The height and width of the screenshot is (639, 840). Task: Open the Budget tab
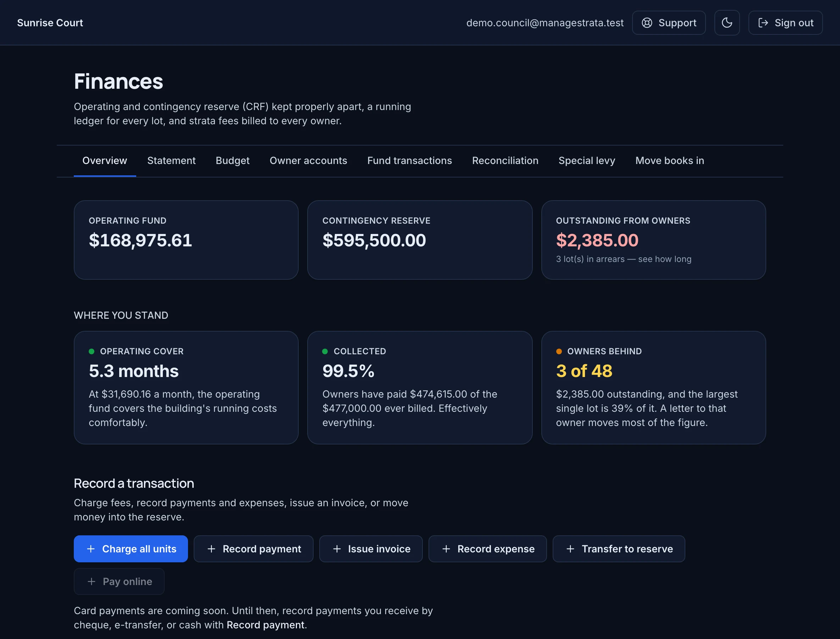point(233,160)
